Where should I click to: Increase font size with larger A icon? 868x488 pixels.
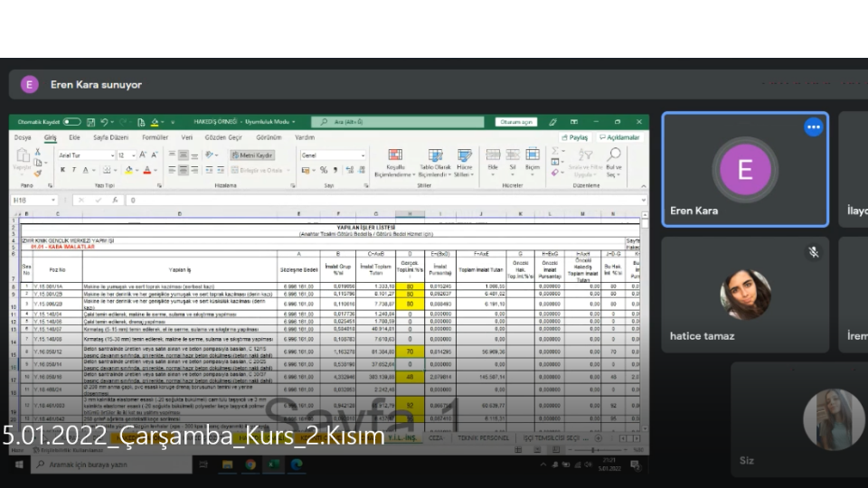[x=143, y=155]
